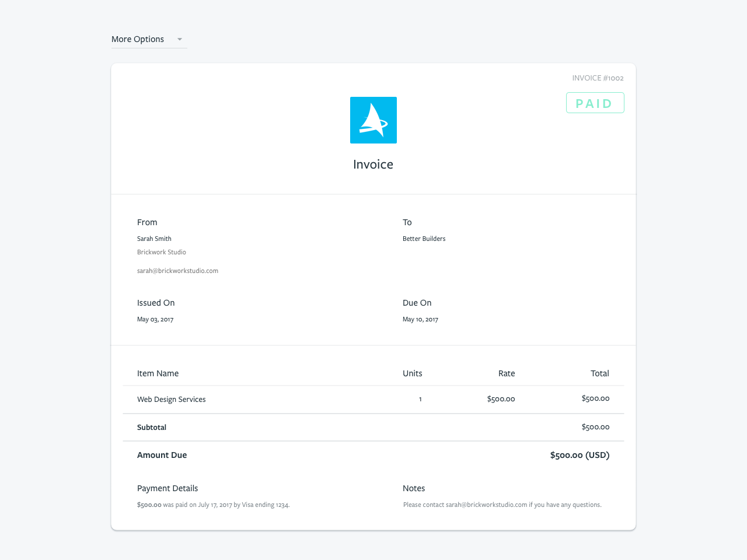Viewport: 747px width, 560px height.
Task: Click the issue date May 03, 2017
Action: coord(155,319)
